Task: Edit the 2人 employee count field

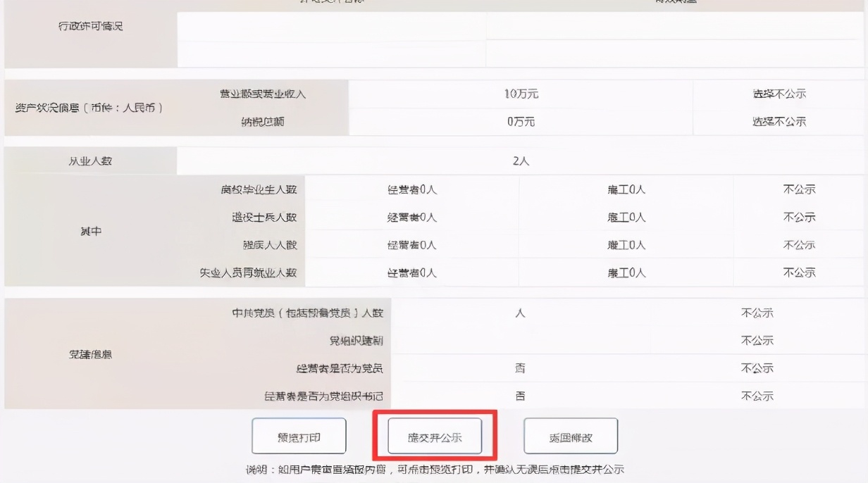Action: click(521, 161)
